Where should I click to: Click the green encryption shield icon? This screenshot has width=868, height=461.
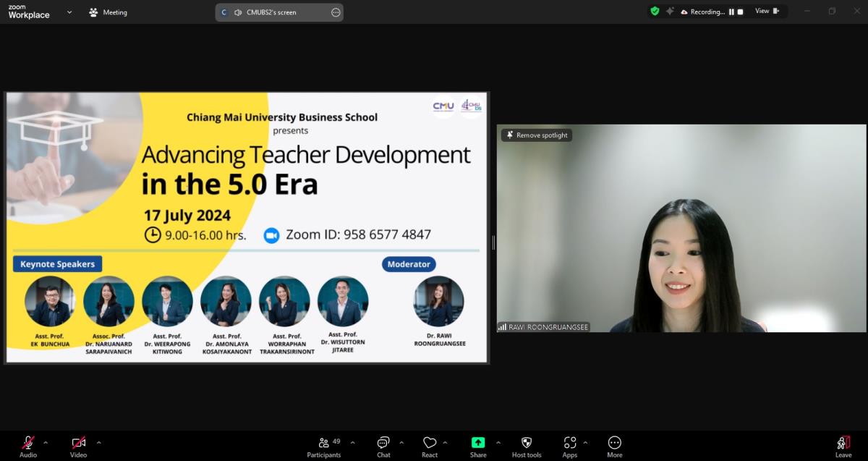coord(655,12)
